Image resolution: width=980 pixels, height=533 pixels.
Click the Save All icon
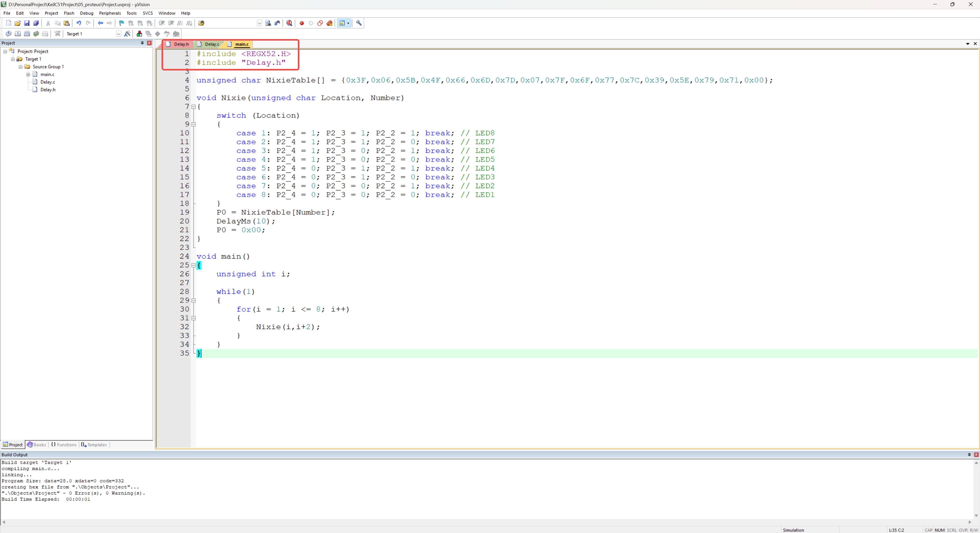pos(36,23)
